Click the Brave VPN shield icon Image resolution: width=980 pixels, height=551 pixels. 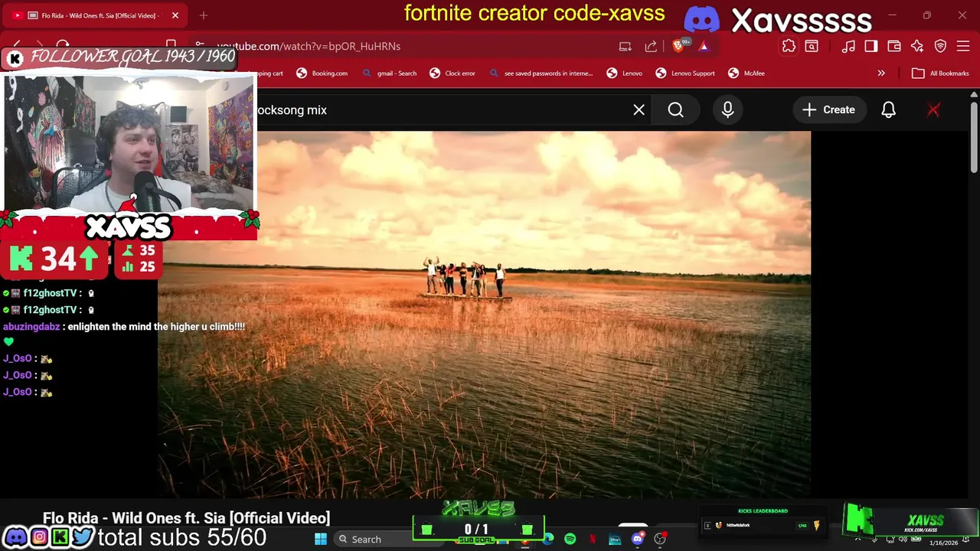(x=940, y=47)
